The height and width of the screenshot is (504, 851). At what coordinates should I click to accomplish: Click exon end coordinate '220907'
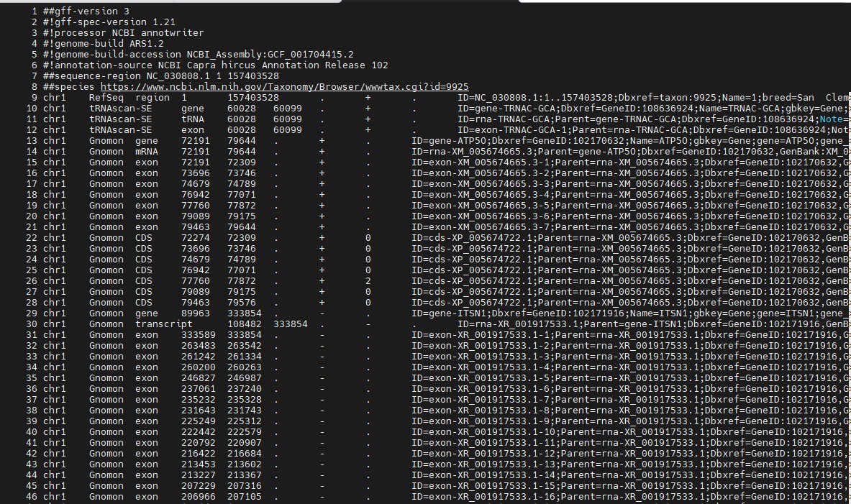(x=245, y=443)
